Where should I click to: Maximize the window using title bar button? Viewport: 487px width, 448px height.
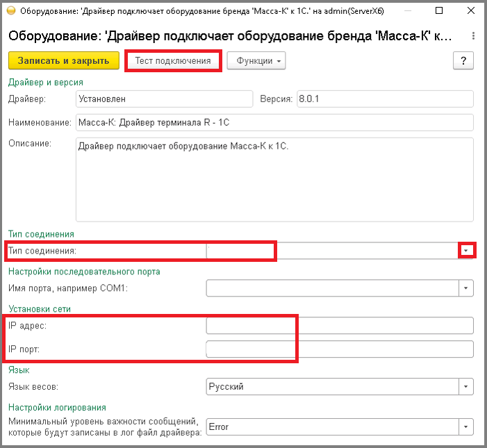pos(439,11)
